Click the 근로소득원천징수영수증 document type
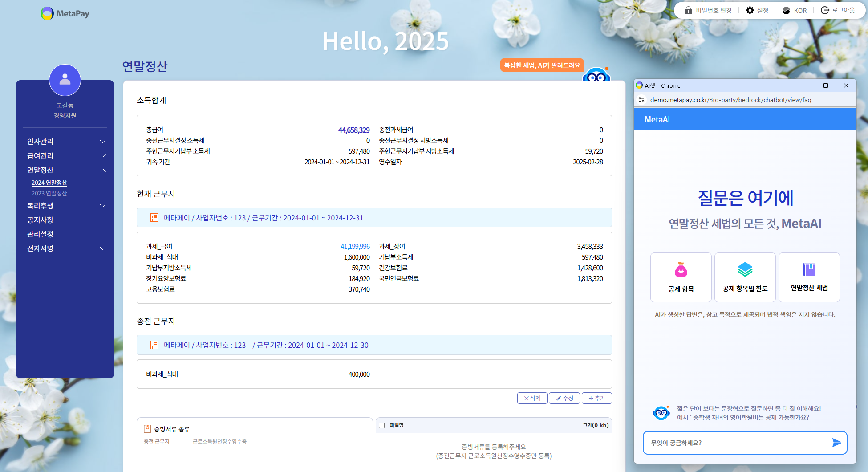 point(219,441)
